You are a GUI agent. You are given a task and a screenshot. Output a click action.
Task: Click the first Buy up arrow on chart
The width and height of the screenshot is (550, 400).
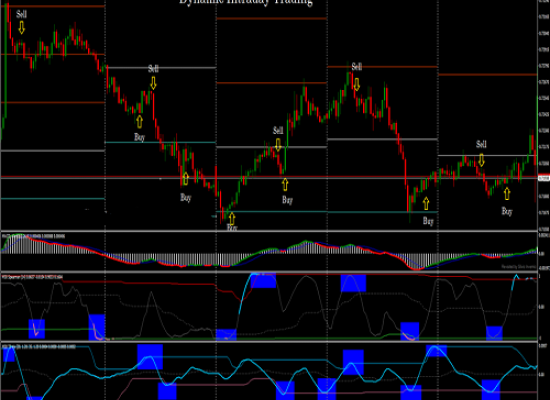139,121
